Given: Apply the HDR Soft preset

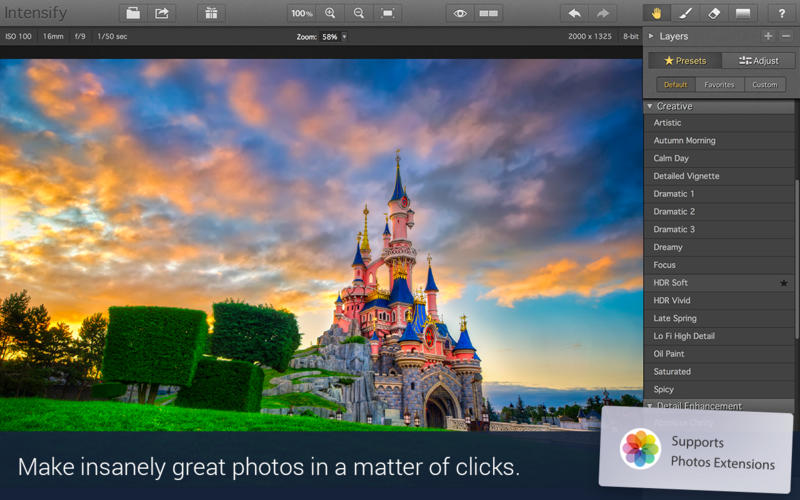Looking at the screenshot, I should 719,283.
